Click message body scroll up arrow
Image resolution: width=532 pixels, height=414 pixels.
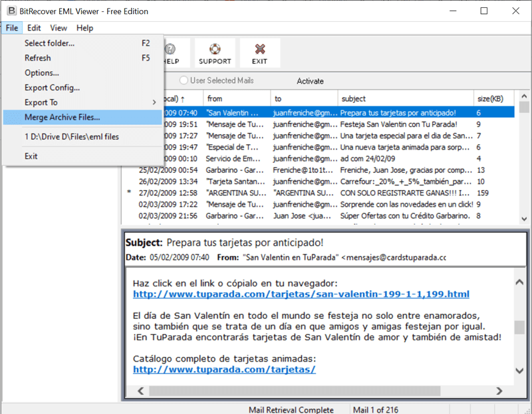click(x=519, y=282)
